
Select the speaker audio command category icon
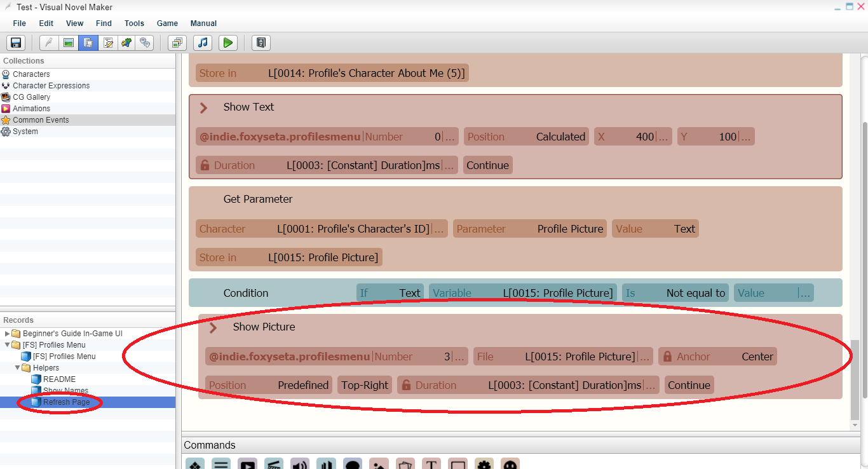(x=300, y=464)
